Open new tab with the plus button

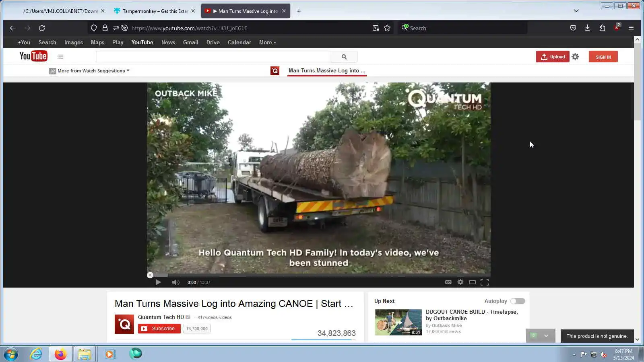click(299, 11)
